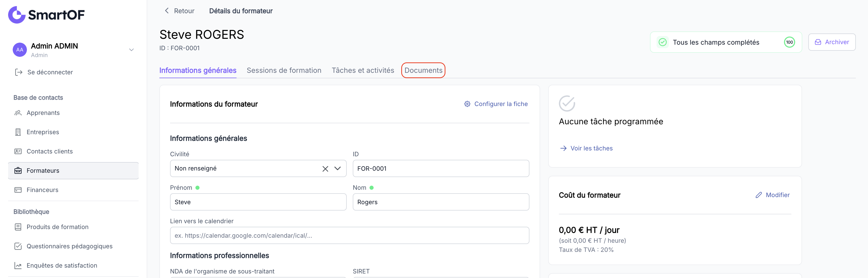The height and width of the screenshot is (278, 868).
Task: Click the Se déconnecter logout icon
Action: click(x=19, y=72)
